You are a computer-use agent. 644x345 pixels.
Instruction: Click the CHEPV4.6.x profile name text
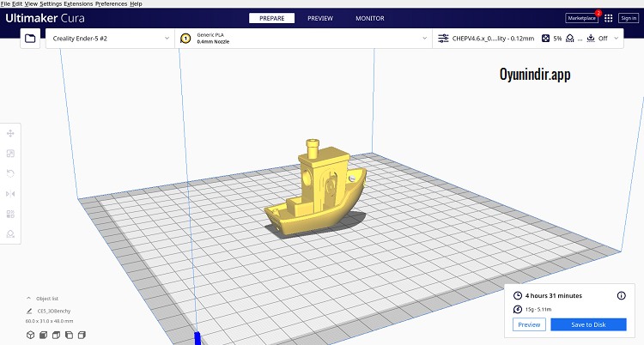tap(493, 39)
